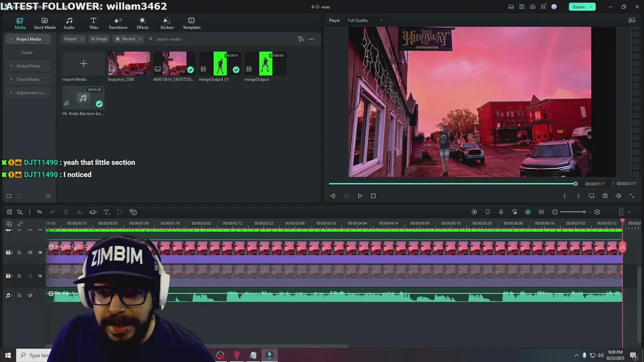Select the timeline selection arrow tool
Image resolution: width=644 pixels, height=362 pixels.
click(x=20, y=212)
